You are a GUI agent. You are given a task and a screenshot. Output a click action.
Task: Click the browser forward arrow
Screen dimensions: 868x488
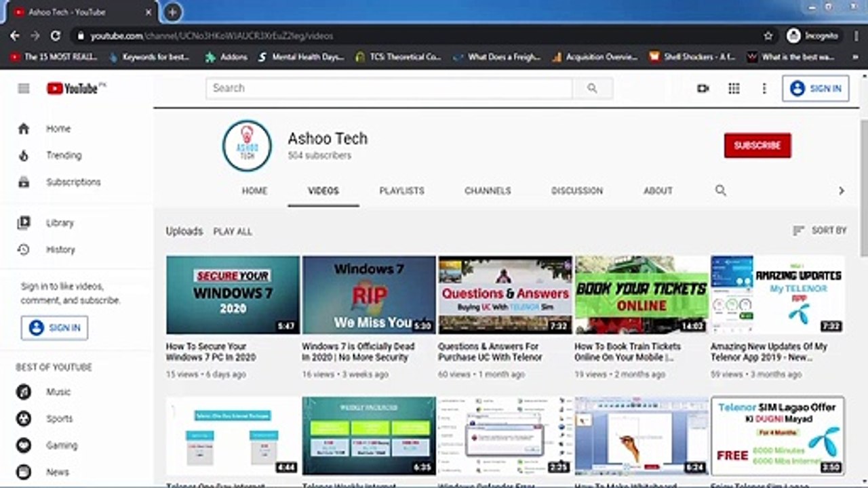35,36
